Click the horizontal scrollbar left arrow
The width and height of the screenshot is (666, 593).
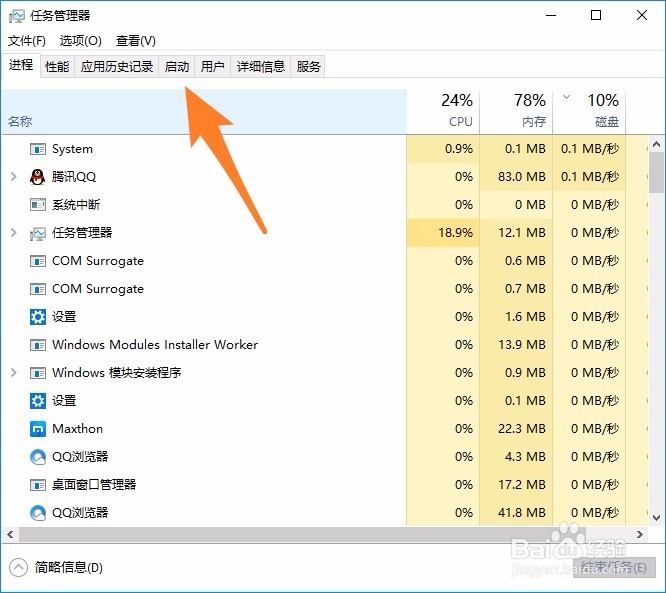[10, 534]
